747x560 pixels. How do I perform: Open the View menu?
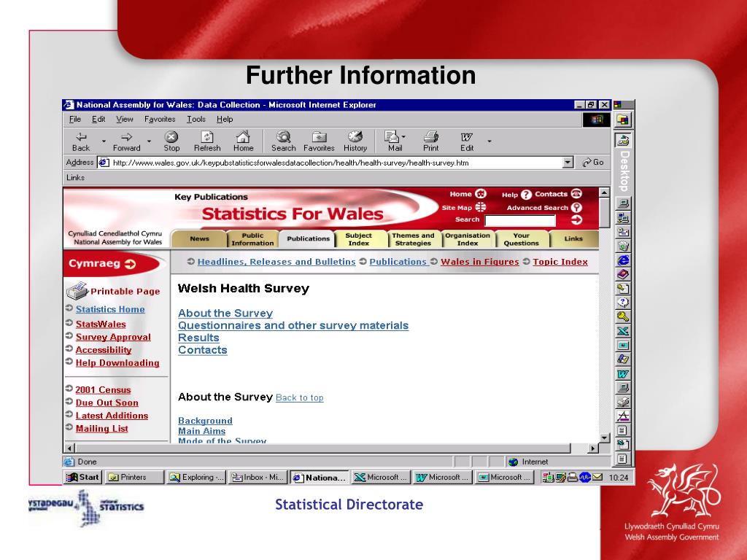click(x=124, y=119)
